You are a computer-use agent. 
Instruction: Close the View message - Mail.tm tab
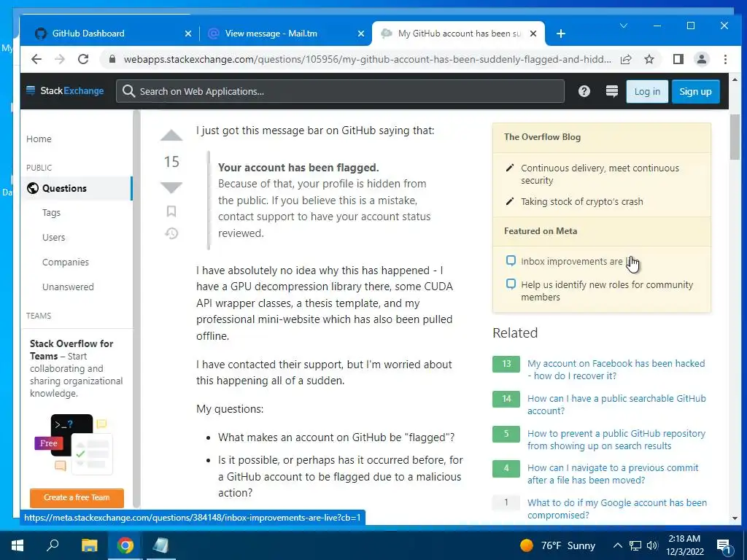tap(361, 34)
